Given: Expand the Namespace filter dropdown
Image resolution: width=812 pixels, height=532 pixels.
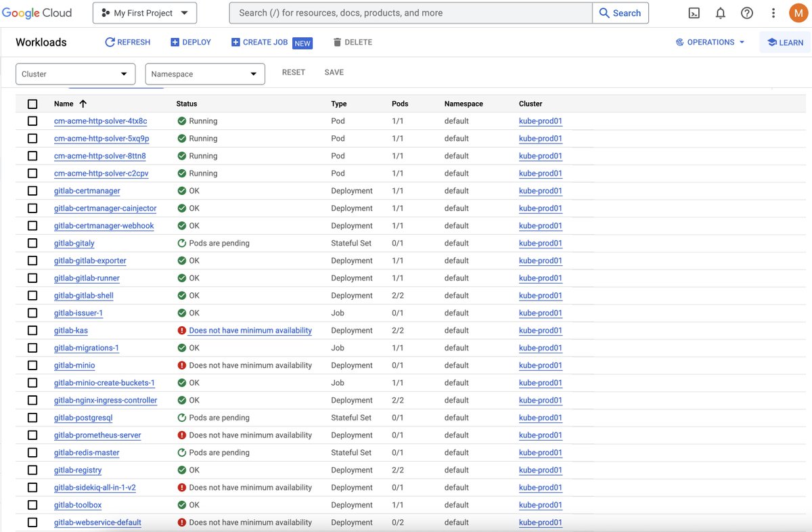Looking at the screenshot, I should tap(205, 74).
